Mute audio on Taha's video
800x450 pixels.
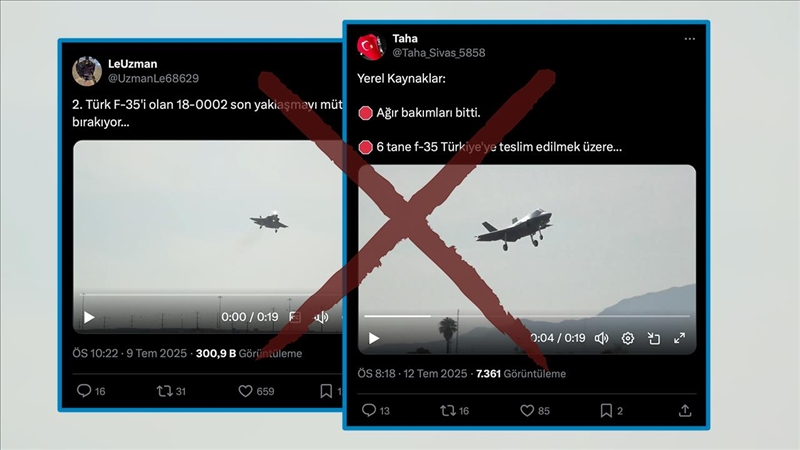click(602, 338)
